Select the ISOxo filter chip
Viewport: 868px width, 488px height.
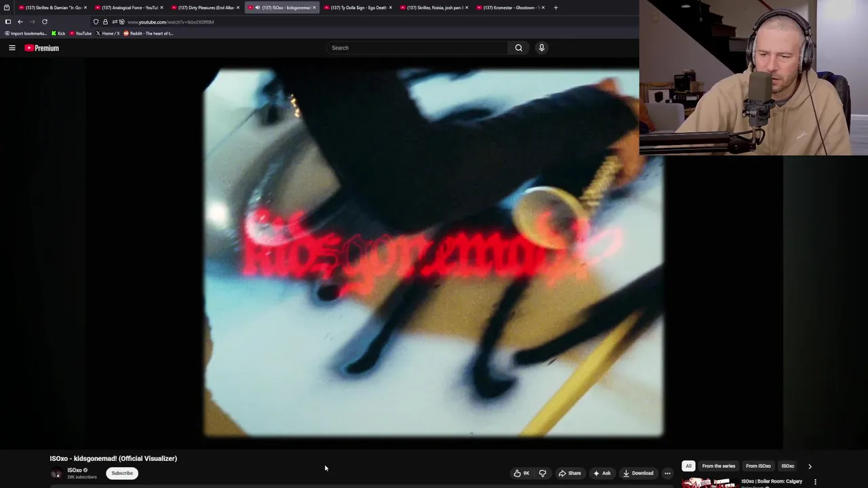pyautogui.click(x=787, y=466)
